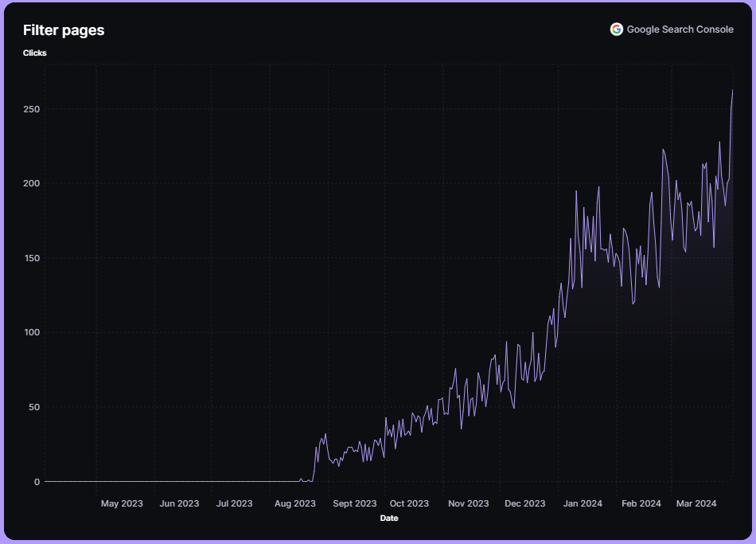This screenshot has height=544, width=756.
Task: Select the Jan 2024 date label
Action: (x=583, y=503)
